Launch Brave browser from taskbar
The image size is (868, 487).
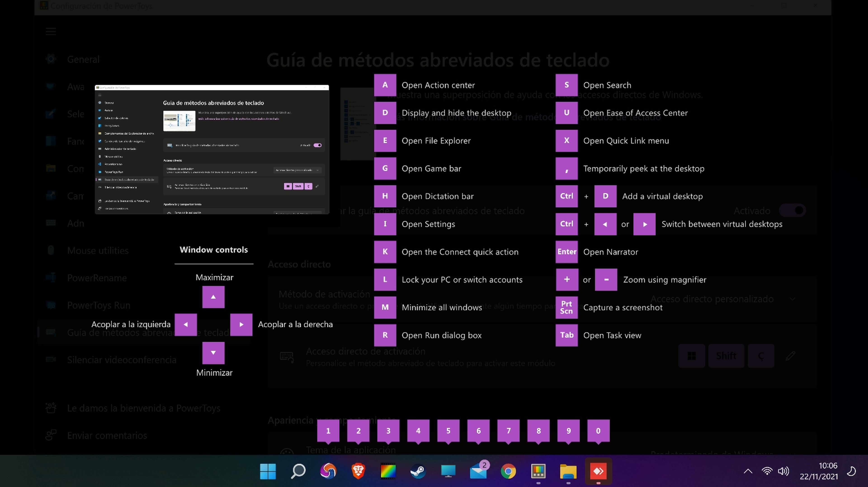[x=358, y=471]
